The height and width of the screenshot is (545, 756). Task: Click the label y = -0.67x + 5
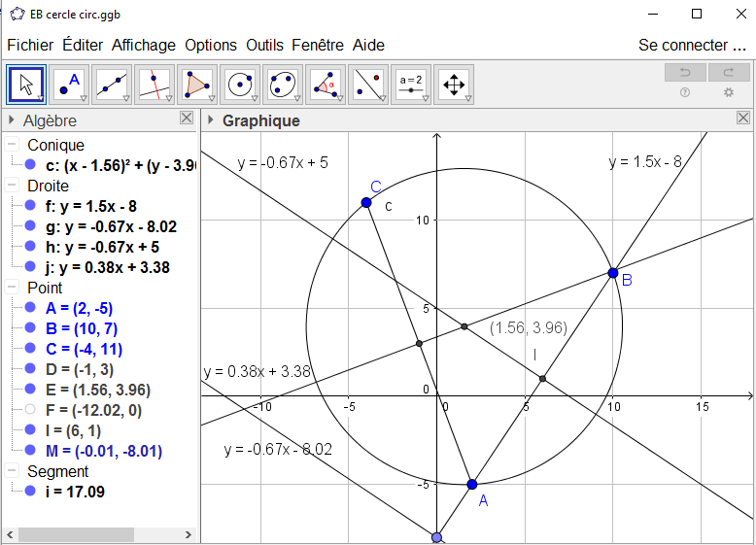(283, 163)
